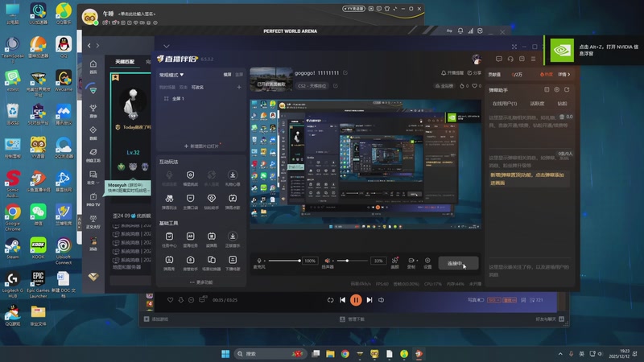Screen dimensions: 644x362
Task: Mute the 扬声器 speaker icon
Action: [328, 261]
